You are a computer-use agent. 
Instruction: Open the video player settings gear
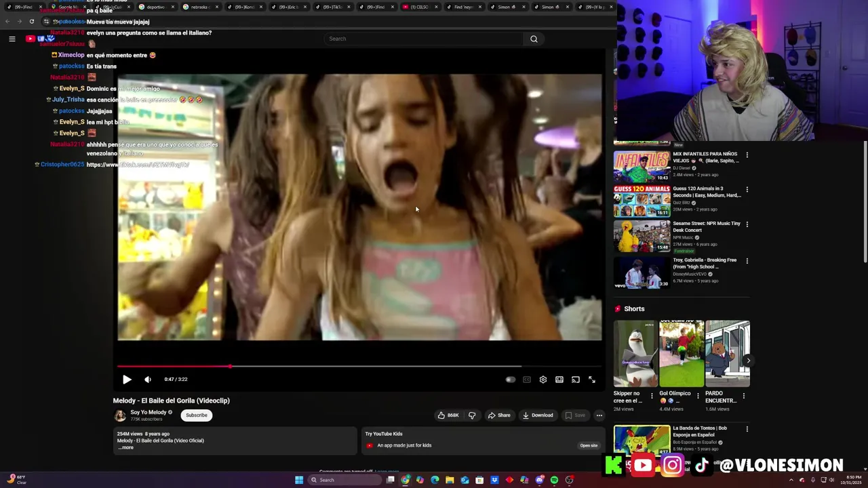click(543, 380)
